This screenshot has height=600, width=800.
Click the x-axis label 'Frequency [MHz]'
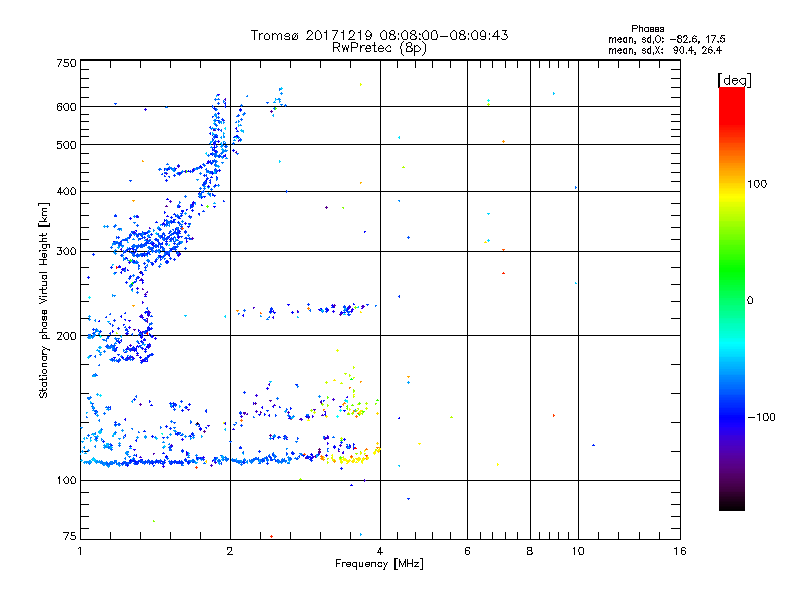[x=379, y=564]
